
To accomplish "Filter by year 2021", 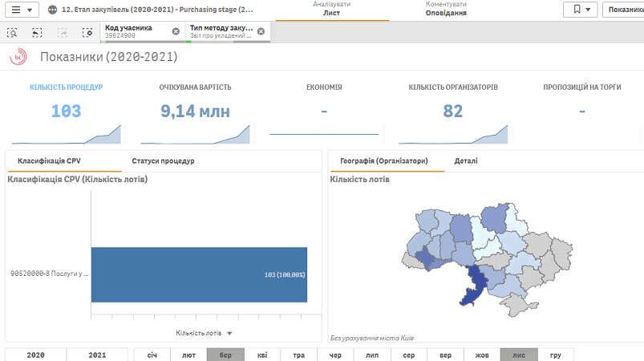I will pyautogui.click(x=97, y=355).
